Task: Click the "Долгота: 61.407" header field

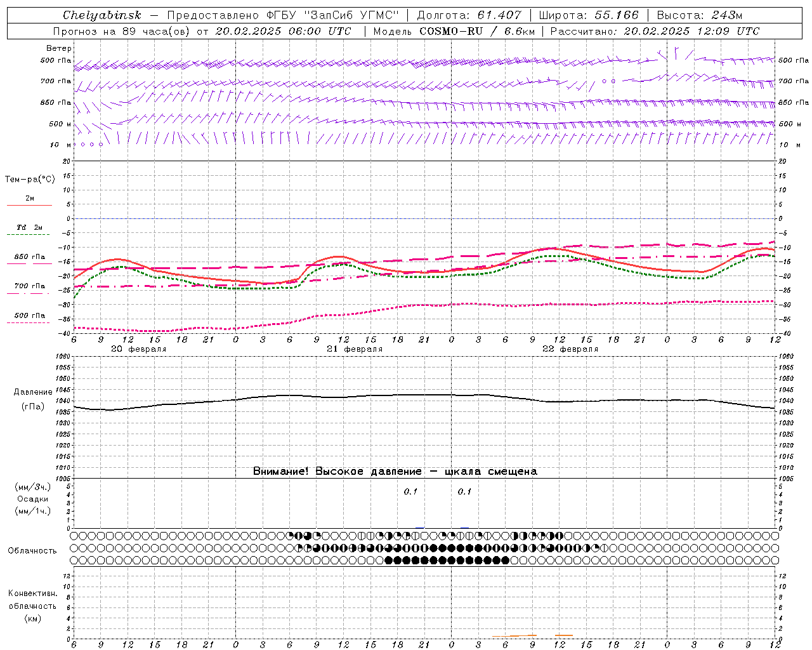Action: [x=469, y=15]
